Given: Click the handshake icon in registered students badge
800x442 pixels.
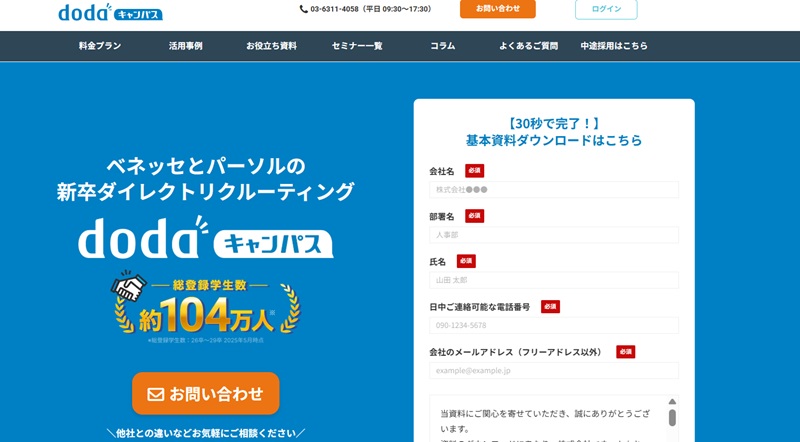Looking at the screenshot, I should point(129,286).
